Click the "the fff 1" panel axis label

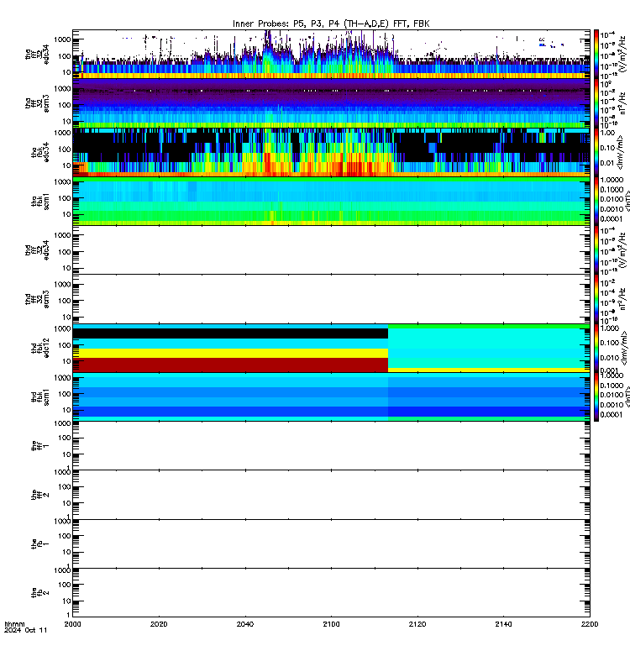(x=40, y=446)
